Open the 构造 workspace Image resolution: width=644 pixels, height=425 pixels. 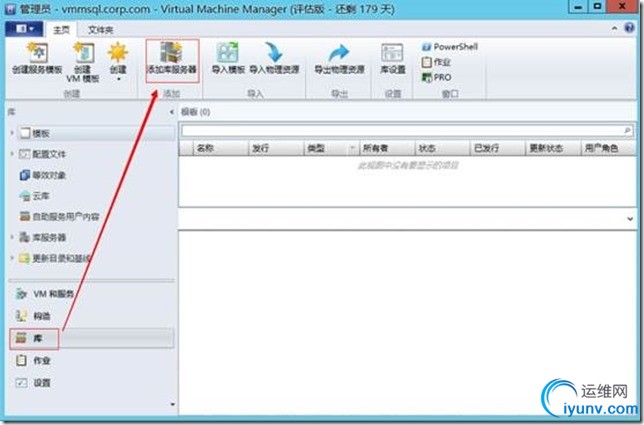pos(92,316)
